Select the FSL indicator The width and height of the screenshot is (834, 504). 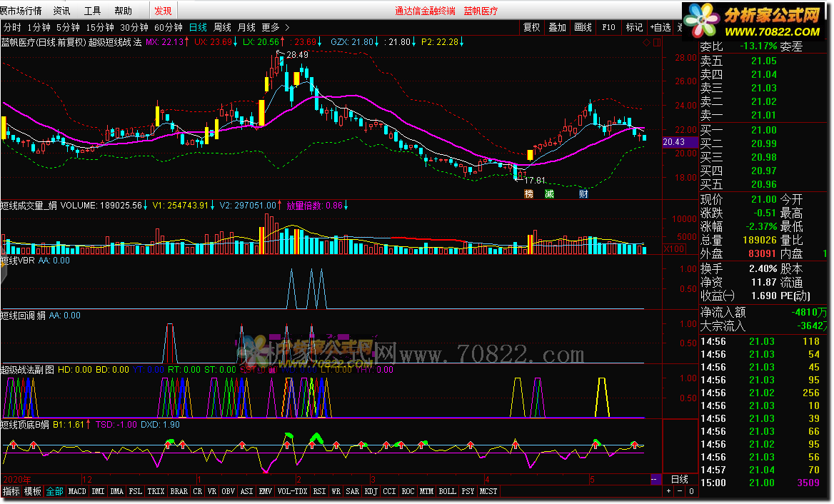coord(136,491)
